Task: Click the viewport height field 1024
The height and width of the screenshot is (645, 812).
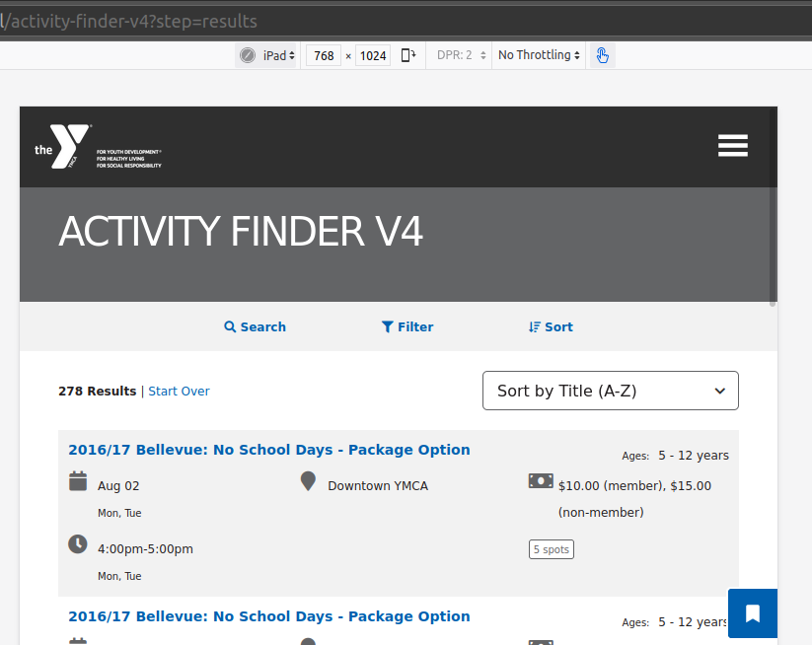Action: point(373,56)
